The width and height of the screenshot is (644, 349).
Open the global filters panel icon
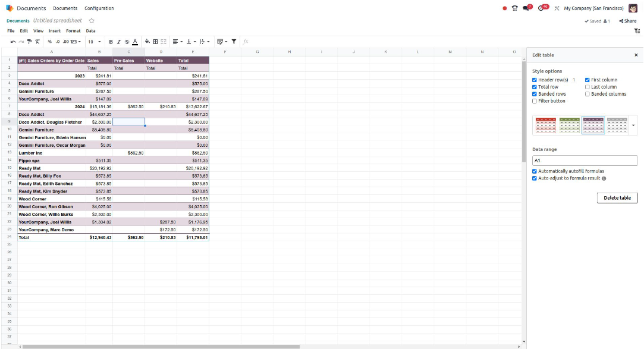637,31
